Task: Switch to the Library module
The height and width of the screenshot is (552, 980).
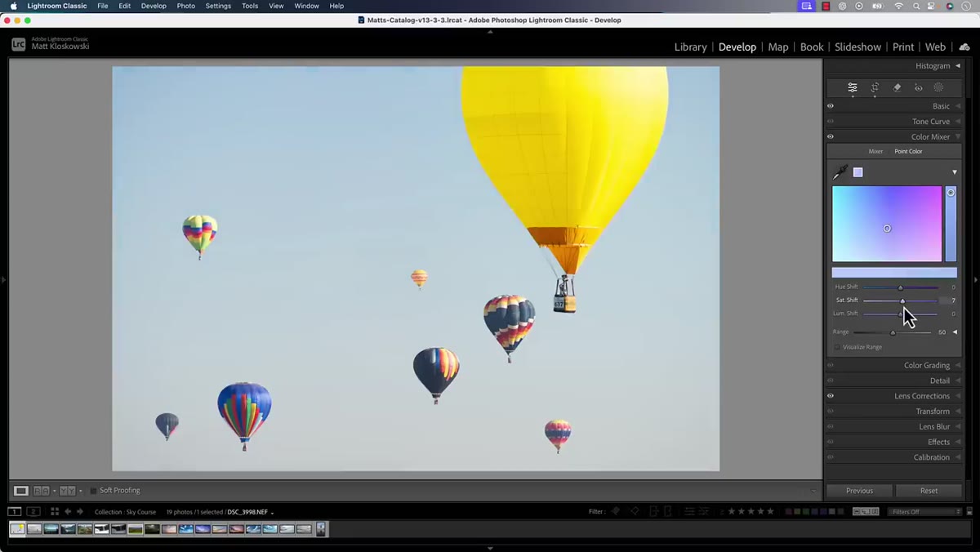Action: (x=690, y=47)
